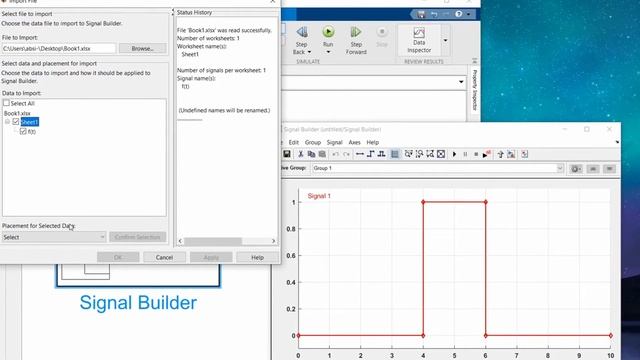Image resolution: width=640 pixels, height=360 pixels.
Task: Collapse the Sheet1 tree node
Action: click(7, 122)
